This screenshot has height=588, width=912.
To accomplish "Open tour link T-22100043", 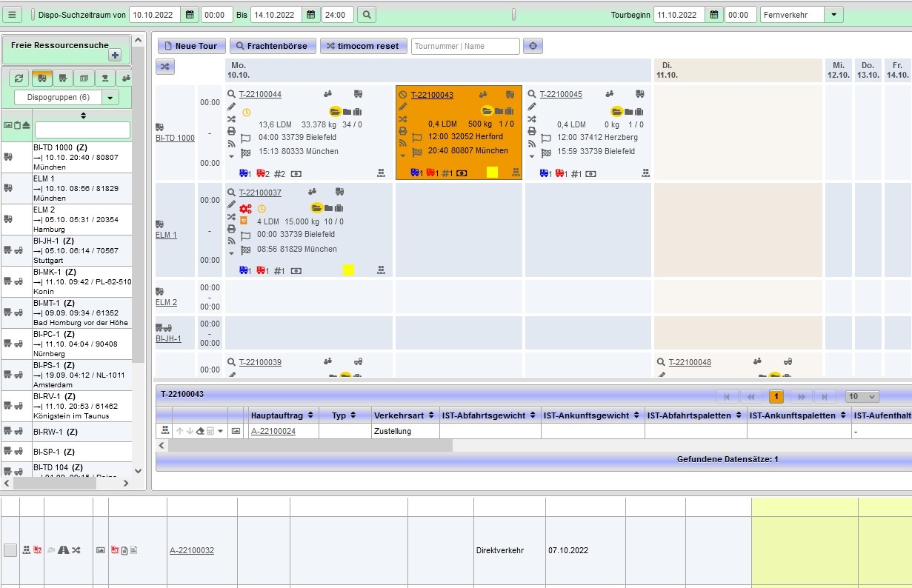I will click(432, 95).
